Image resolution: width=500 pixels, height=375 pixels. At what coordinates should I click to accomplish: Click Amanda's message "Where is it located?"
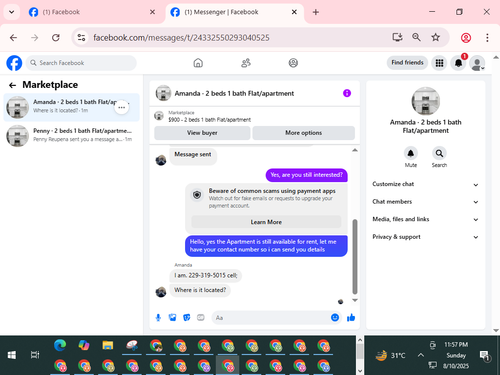click(200, 290)
